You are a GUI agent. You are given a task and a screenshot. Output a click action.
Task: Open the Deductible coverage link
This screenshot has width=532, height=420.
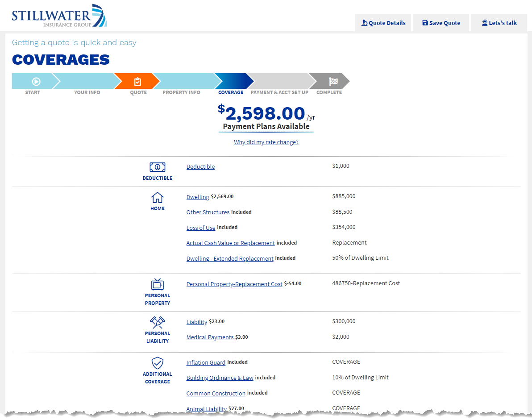click(x=200, y=166)
